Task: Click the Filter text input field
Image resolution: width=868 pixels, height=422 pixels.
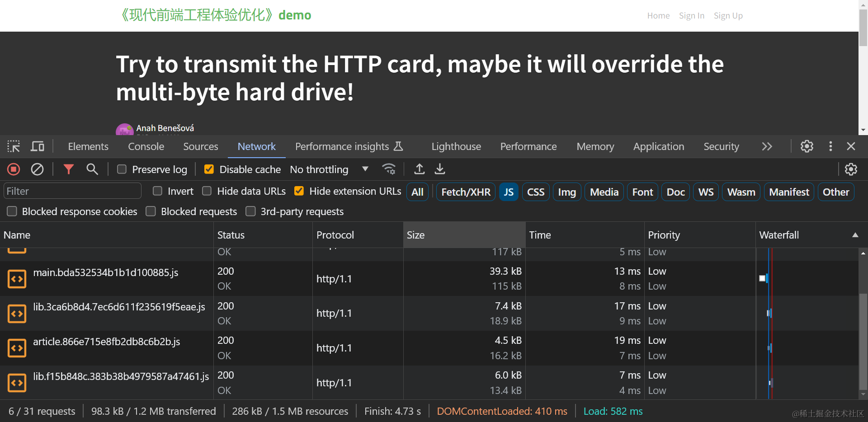Action: 72,191
